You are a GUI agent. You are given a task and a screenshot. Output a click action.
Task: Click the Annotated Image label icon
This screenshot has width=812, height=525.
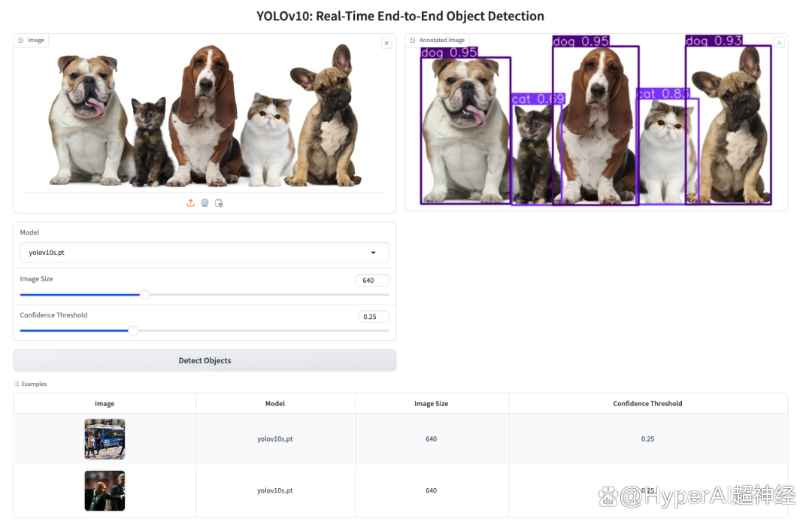click(x=412, y=40)
